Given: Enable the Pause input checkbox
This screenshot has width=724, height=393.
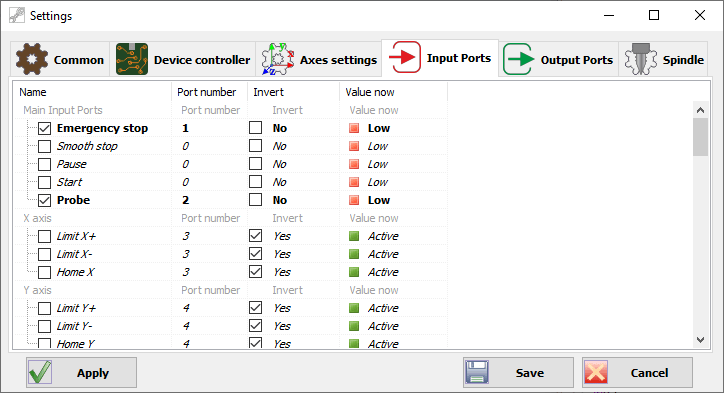Looking at the screenshot, I should [44, 164].
